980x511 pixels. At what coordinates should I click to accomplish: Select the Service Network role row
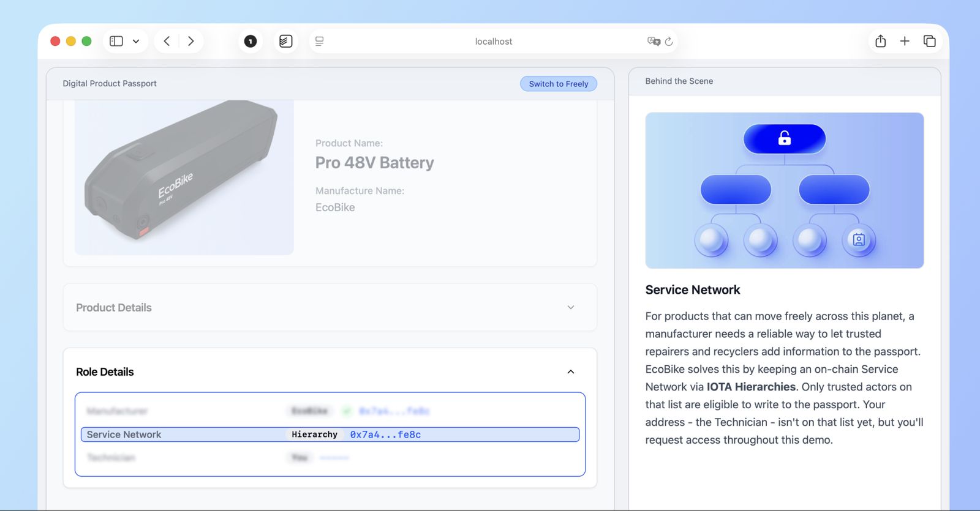click(x=330, y=435)
